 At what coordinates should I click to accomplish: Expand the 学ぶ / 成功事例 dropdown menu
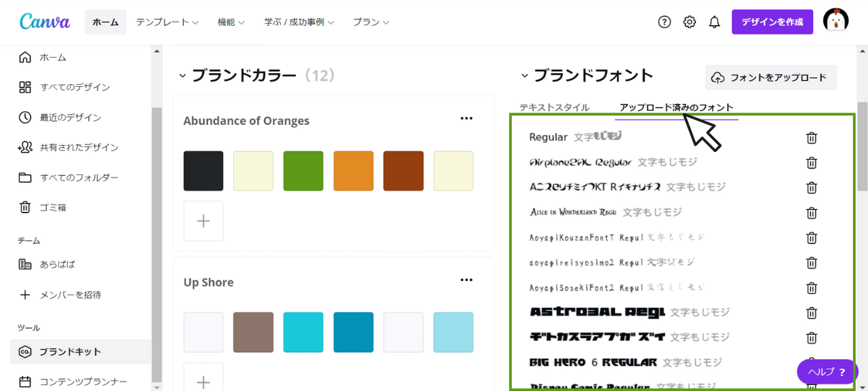click(x=300, y=22)
